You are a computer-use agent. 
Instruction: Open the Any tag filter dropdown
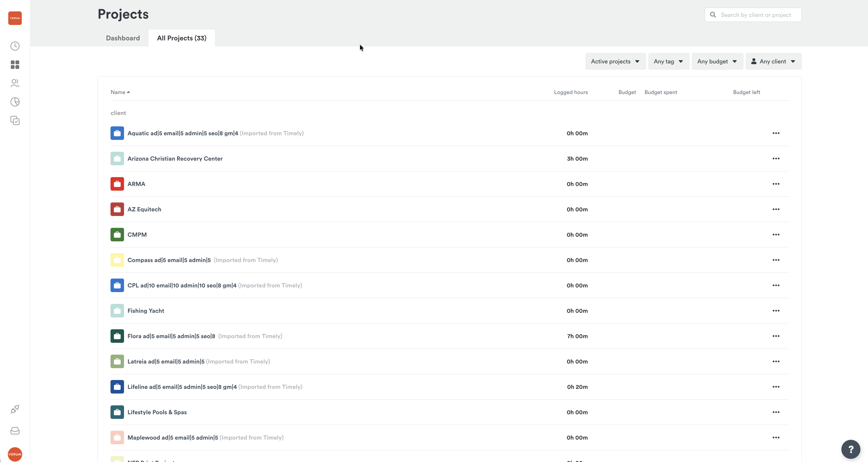pyautogui.click(x=669, y=61)
